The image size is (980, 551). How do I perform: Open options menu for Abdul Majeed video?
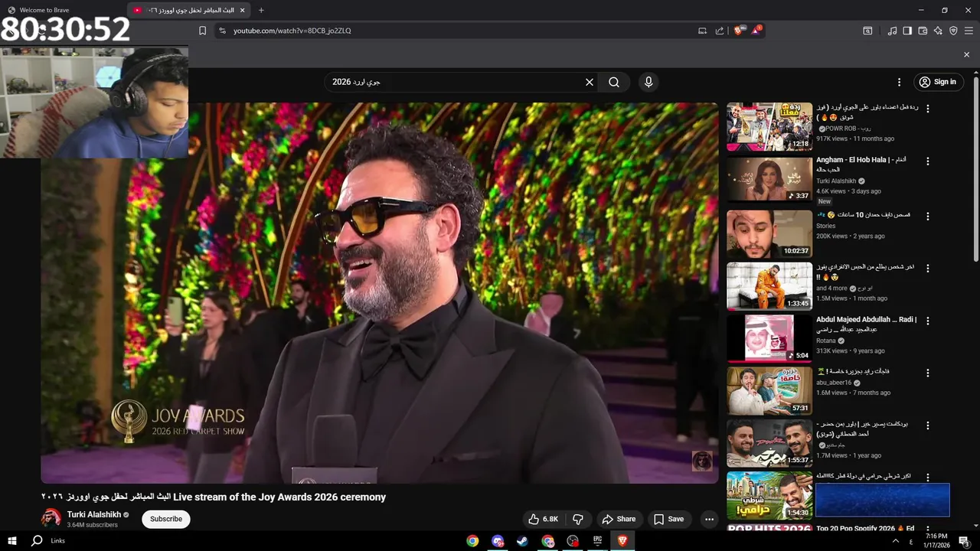point(928,321)
